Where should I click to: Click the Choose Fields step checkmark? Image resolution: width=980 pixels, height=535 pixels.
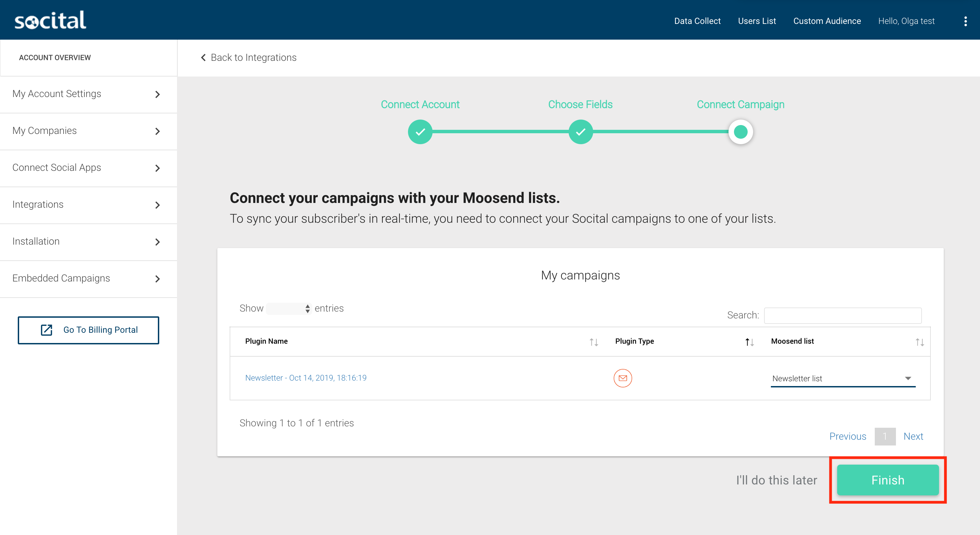click(580, 132)
